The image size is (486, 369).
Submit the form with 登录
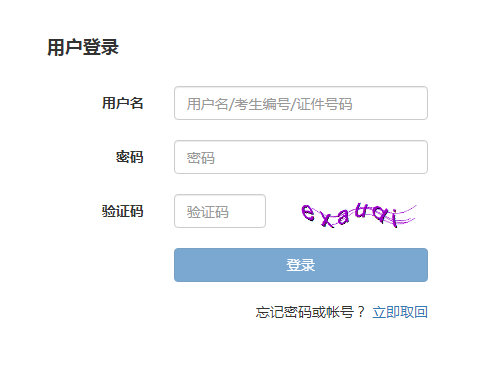(x=301, y=265)
